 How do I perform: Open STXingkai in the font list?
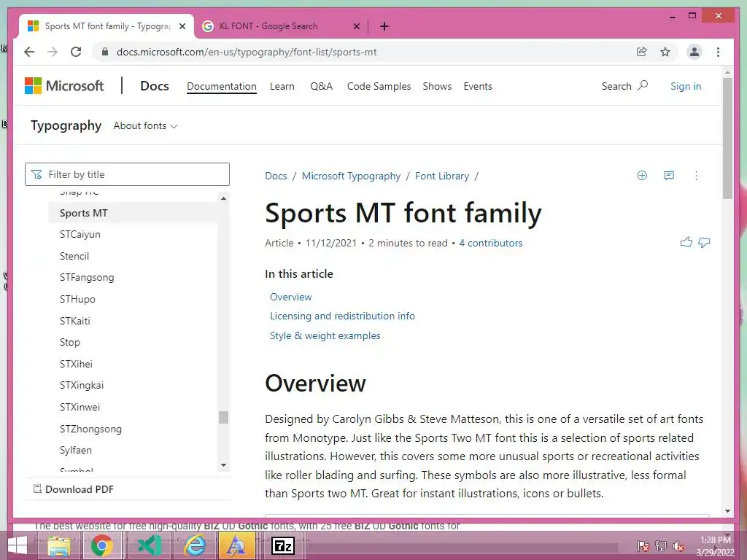point(82,385)
